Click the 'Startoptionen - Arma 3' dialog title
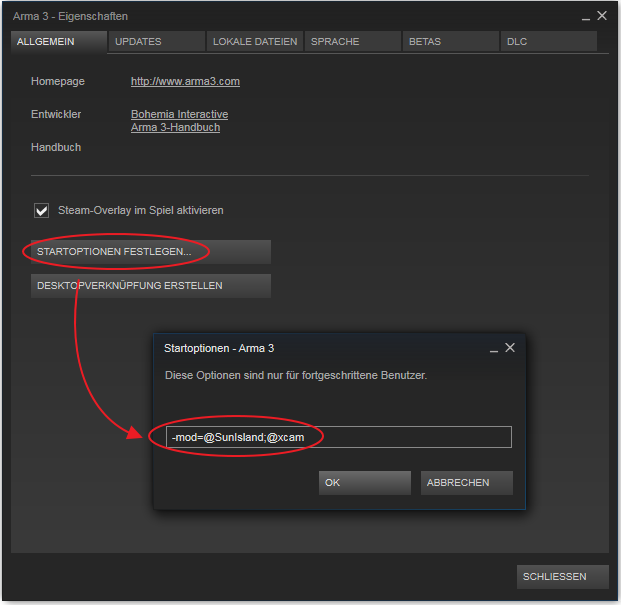Viewport: 621px width, 605px height. point(219,348)
